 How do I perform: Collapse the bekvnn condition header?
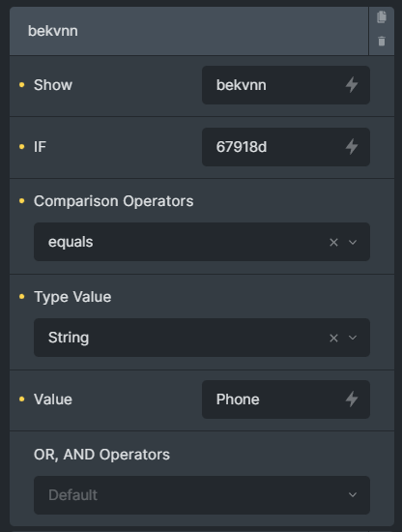[188, 31]
